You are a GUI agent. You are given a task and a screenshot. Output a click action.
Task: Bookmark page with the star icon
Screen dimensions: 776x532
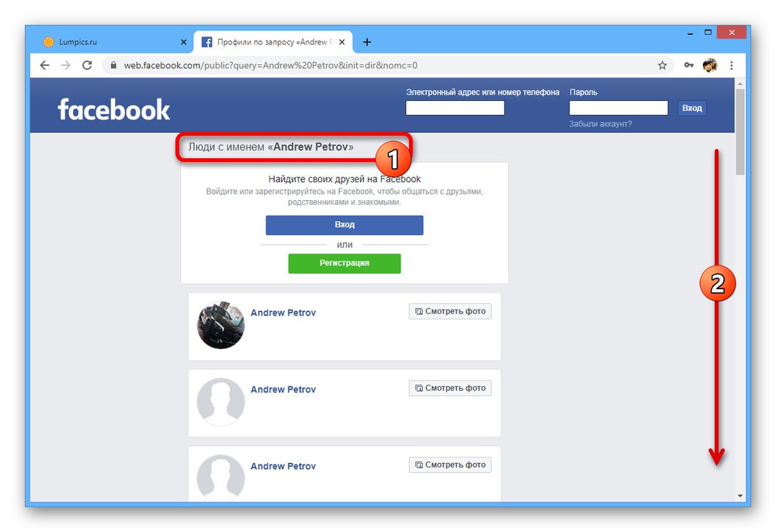pos(662,65)
